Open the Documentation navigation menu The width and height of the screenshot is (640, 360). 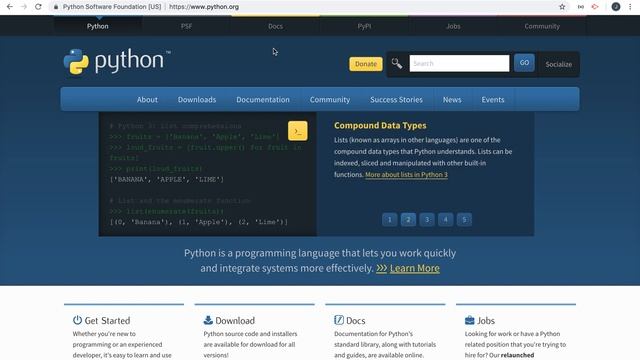(x=262, y=100)
